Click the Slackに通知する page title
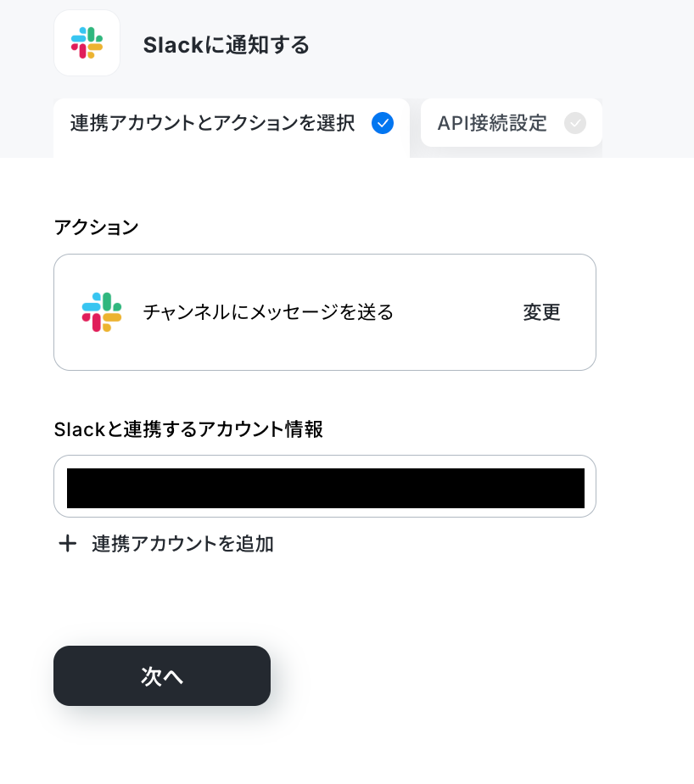The height and width of the screenshot is (784, 694). click(x=227, y=45)
